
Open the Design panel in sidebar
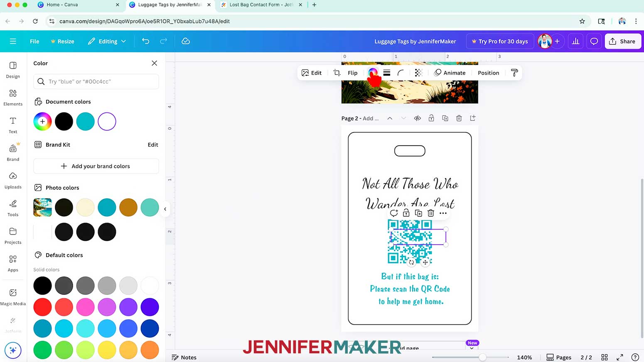click(x=13, y=70)
